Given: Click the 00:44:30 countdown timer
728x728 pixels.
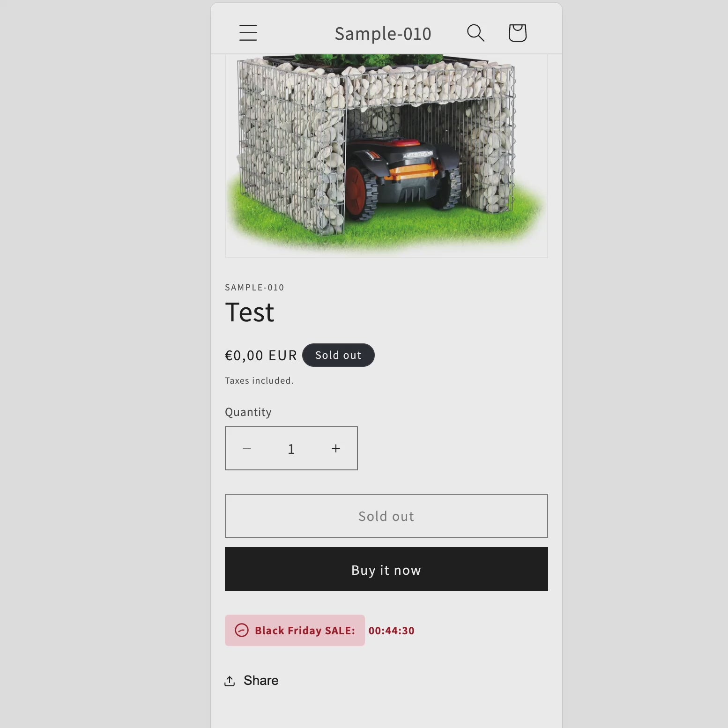Looking at the screenshot, I should click(392, 631).
